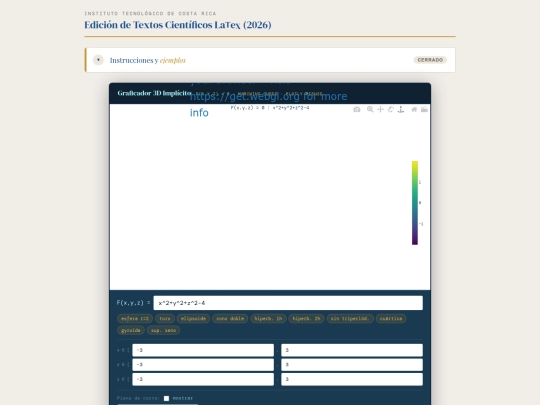This screenshot has height=405, width=540.
Task: Click the x maximum range field
Action: [352, 350]
